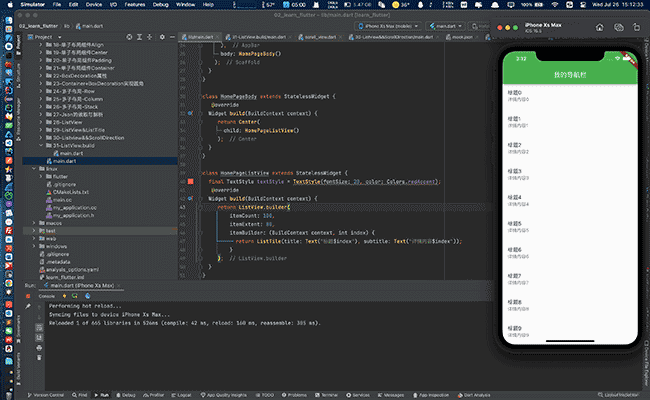Viewport: 650px width, 400px height.
Task: Open the Features menu in menu bar
Action: click(x=135, y=5)
